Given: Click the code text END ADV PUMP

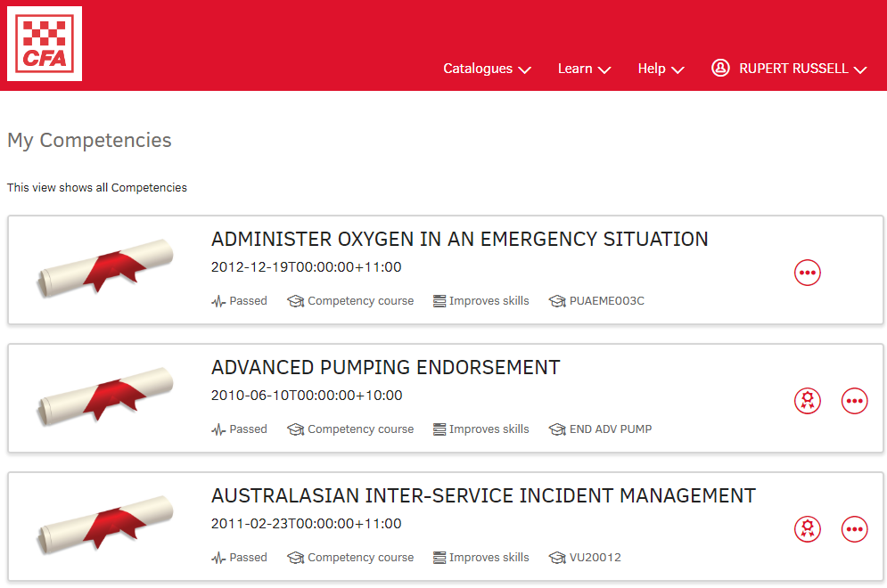Looking at the screenshot, I should click(x=611, y=429).
